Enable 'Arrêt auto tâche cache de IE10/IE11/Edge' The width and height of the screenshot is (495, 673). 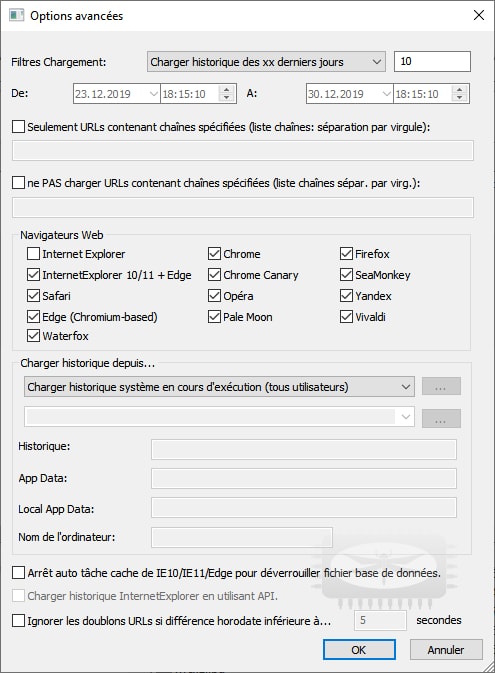pyautogui.click(x=18, y=573)
